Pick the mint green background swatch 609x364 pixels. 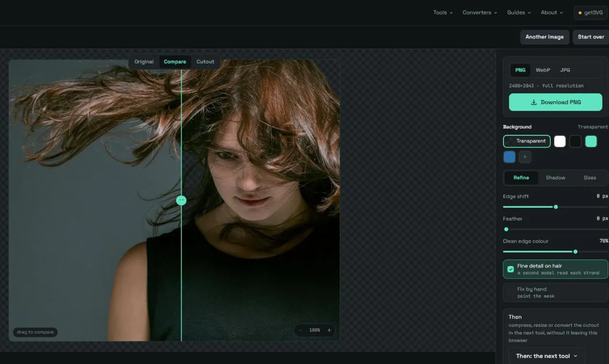point(591,141)
